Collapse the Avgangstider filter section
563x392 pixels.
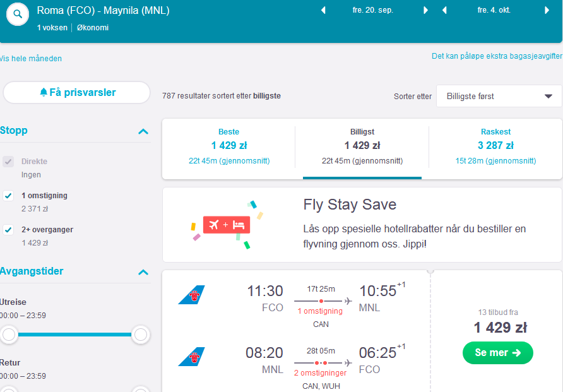143,271
